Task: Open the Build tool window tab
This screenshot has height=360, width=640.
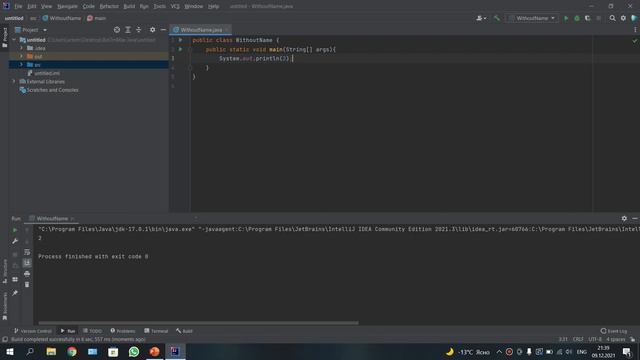Action: [184, 331]
